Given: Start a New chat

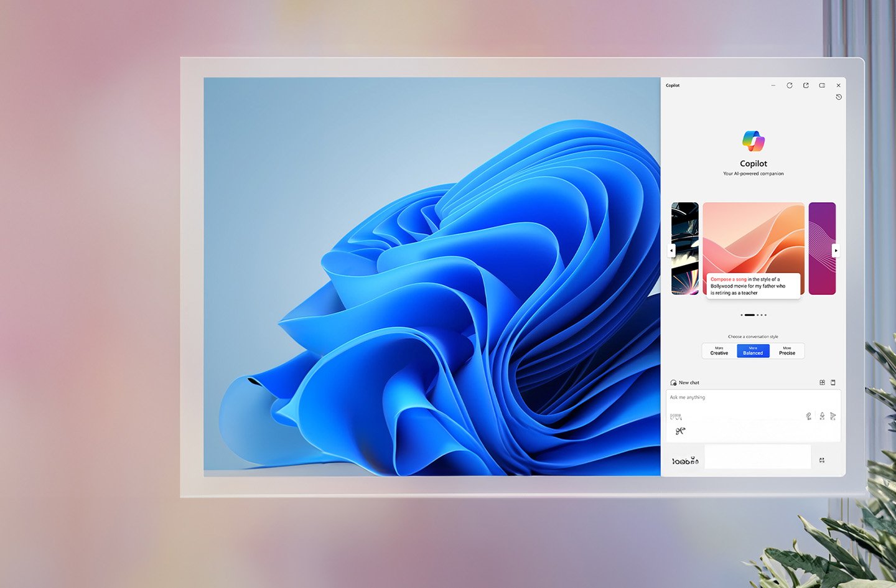Looking at the screenshot, I should pyautogui.click(x=685, y=383).
